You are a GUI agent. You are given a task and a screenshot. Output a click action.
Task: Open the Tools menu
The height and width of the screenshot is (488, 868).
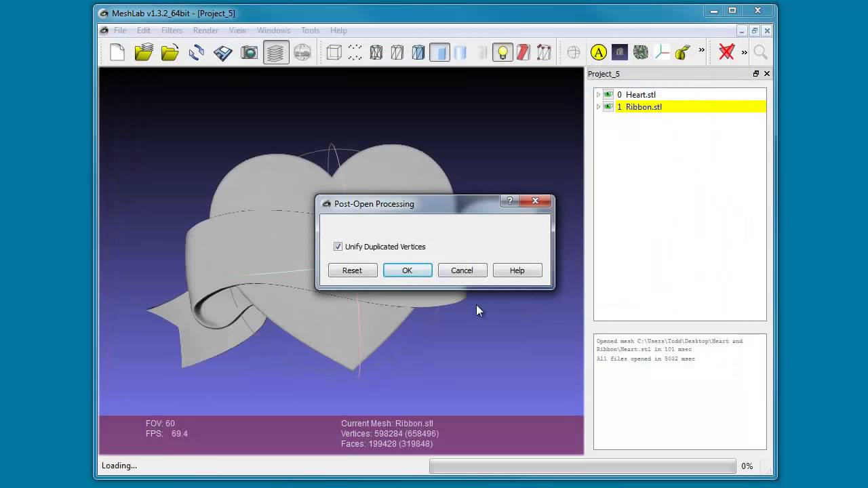(x=310, y=30)
